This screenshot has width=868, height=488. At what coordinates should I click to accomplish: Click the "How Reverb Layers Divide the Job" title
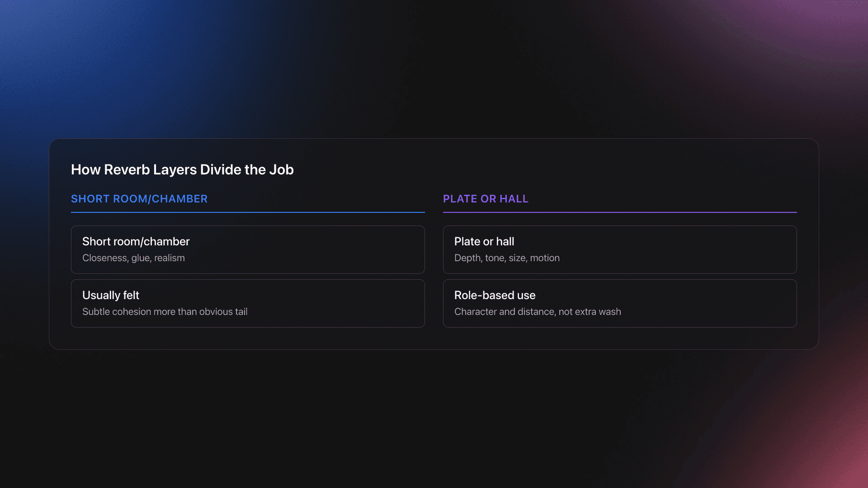(x=182, y=169)
